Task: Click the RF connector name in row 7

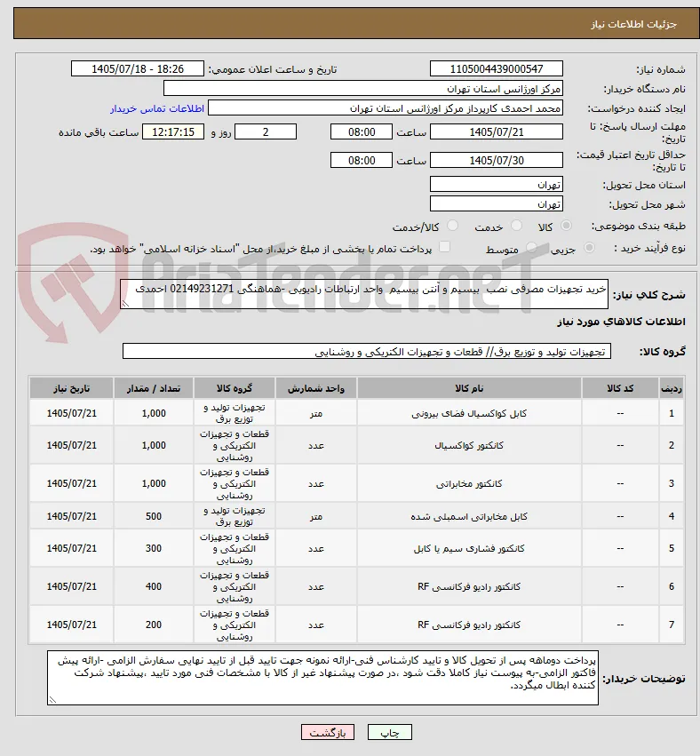Action: [469, 625]
